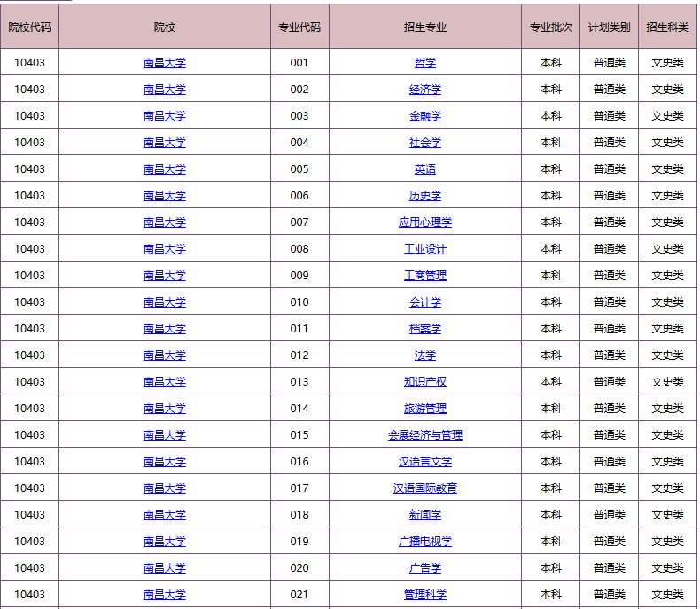Viewport: 700px width, 609px height.
Task: Click the 专业批次 column header
Action: click(x=550, y=27)
